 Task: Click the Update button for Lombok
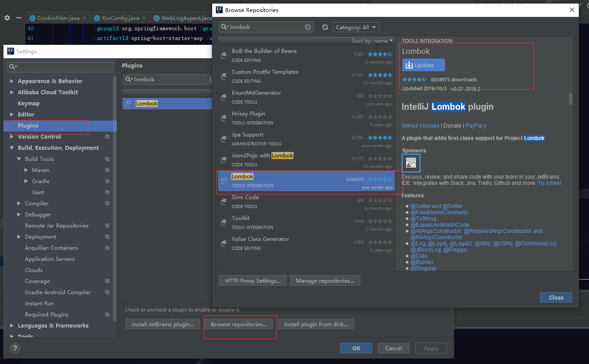[x=424, y=65]
